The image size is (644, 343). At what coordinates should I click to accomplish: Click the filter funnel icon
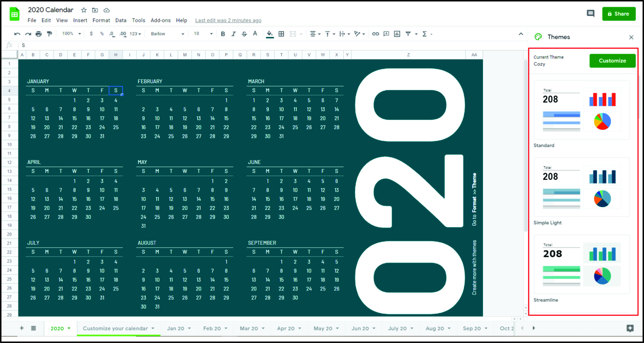[408, 34]
